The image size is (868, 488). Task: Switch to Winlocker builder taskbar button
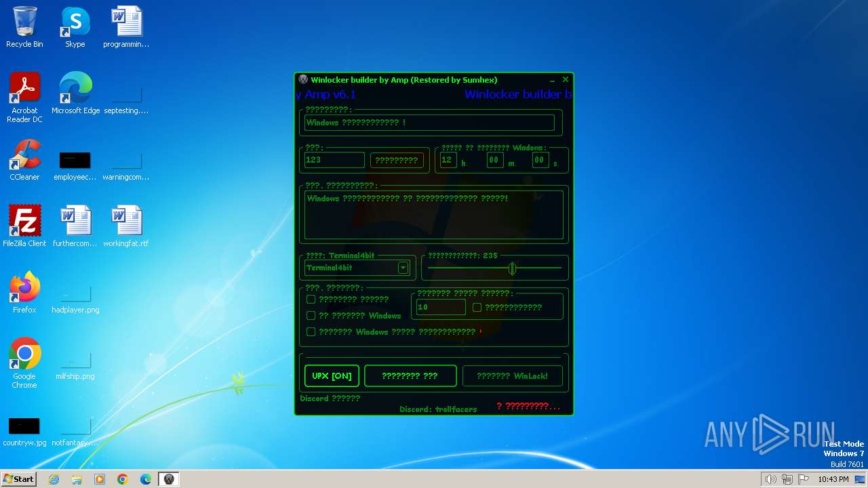(x=169, y=479)
